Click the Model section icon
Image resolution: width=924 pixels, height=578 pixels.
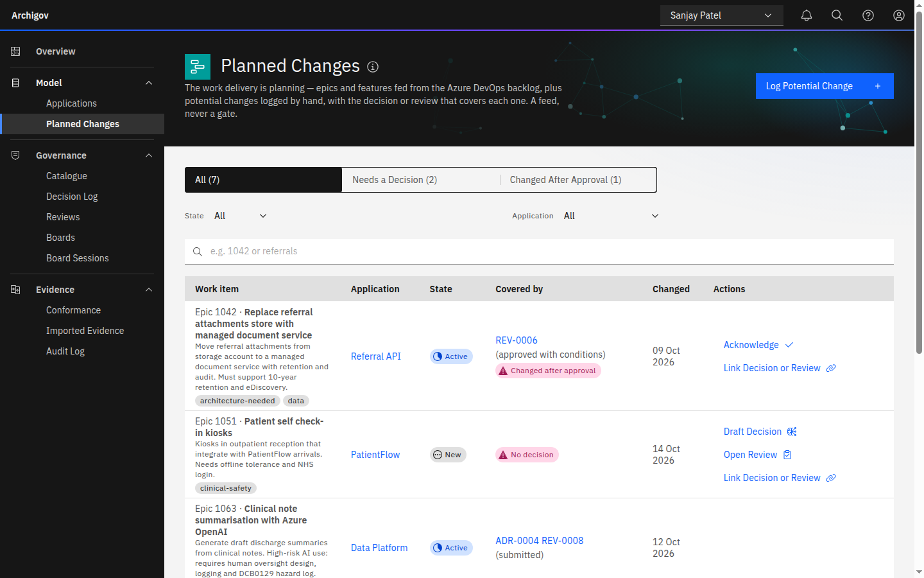(x=15, y=83)
